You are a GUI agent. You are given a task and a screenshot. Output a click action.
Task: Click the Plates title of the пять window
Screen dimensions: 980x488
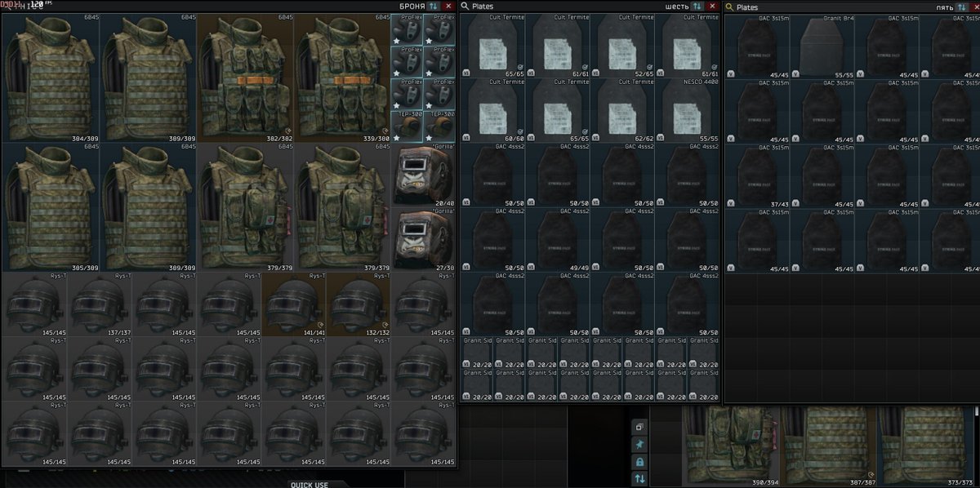point(747,7)
